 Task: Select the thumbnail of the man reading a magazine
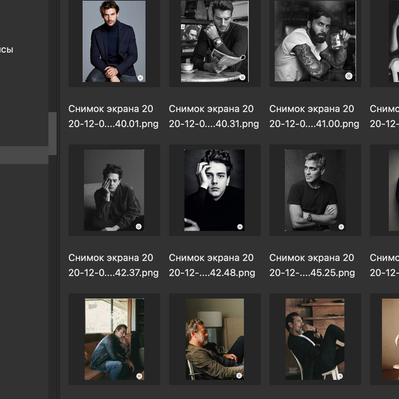[215, 41]
